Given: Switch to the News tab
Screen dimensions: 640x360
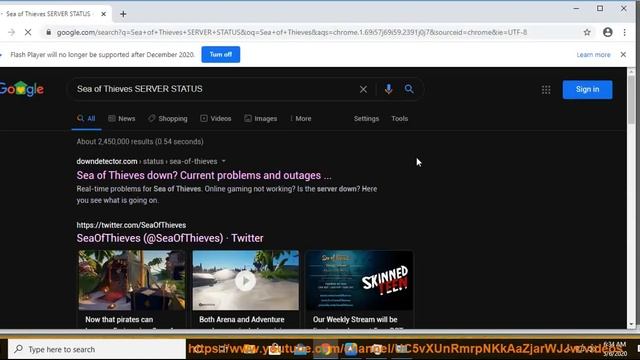Looking at the screenshot, I should pyautogui.click(x=122, y=119).
